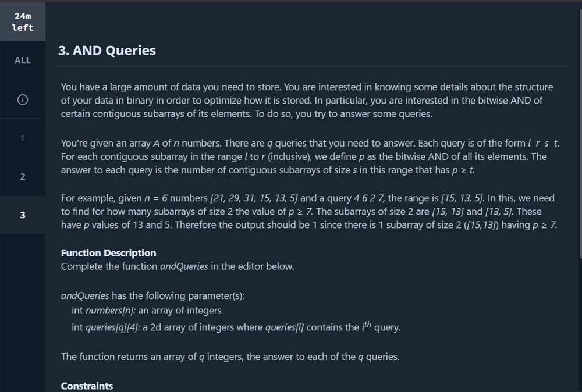Click the range text [15, 13, 5]
Viewport: 582px width, 392px height.
tap(463, 198)
